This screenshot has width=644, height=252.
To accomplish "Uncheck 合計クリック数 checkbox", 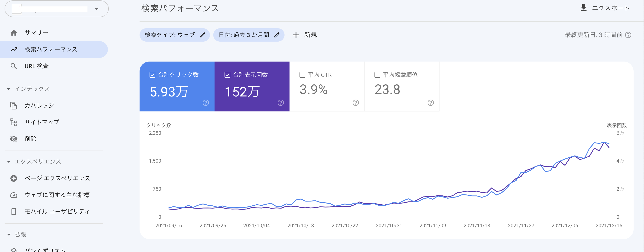I will point(152,75).
